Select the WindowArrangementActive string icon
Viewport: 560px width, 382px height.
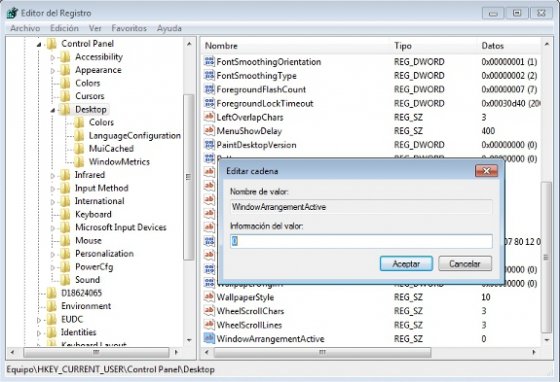(209, 338)
